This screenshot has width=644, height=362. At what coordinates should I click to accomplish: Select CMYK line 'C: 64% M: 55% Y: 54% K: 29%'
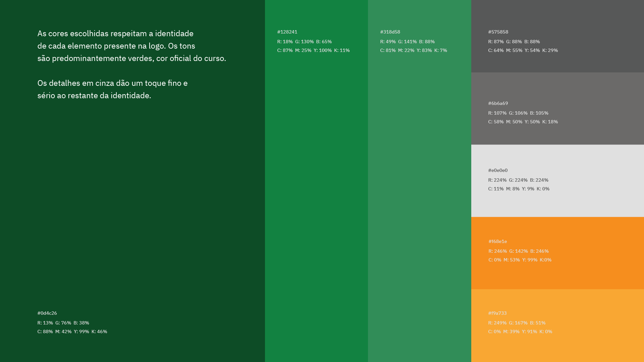tap(523, 50)
